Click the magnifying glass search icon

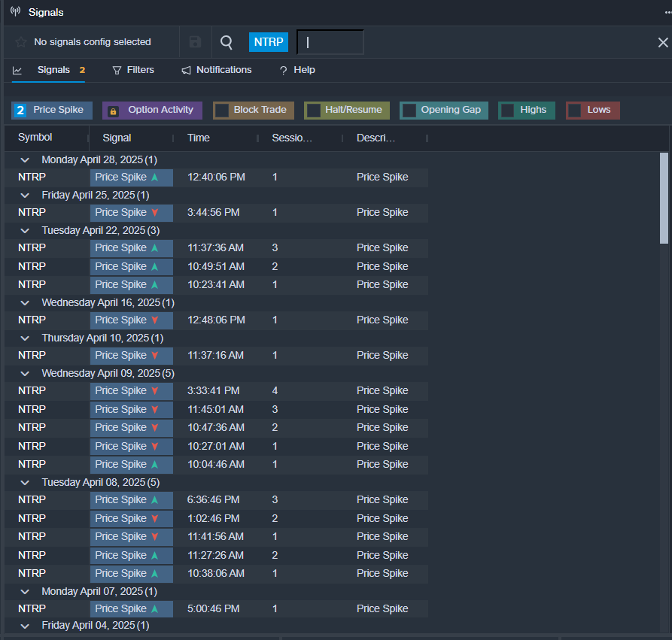[227, 42]
